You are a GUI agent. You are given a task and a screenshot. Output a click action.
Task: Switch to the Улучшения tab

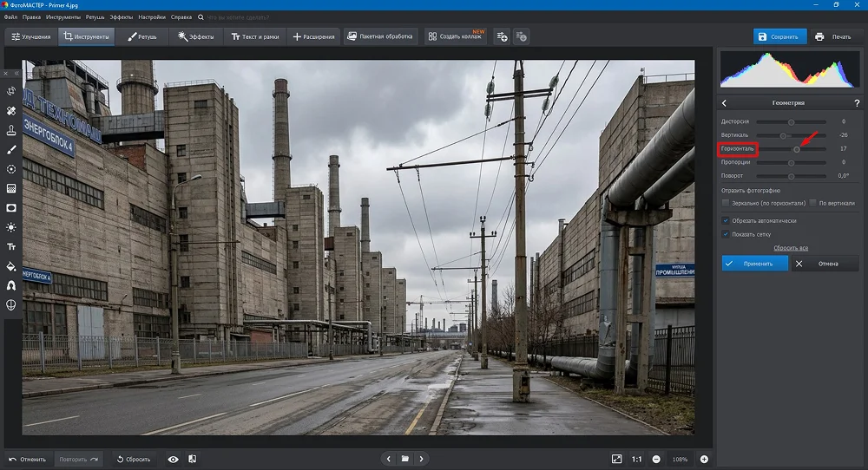[x=31, y=36]
